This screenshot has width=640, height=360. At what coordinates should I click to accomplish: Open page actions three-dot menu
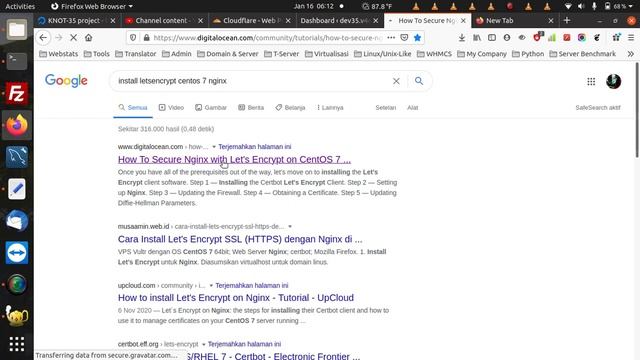coord(391,38)
